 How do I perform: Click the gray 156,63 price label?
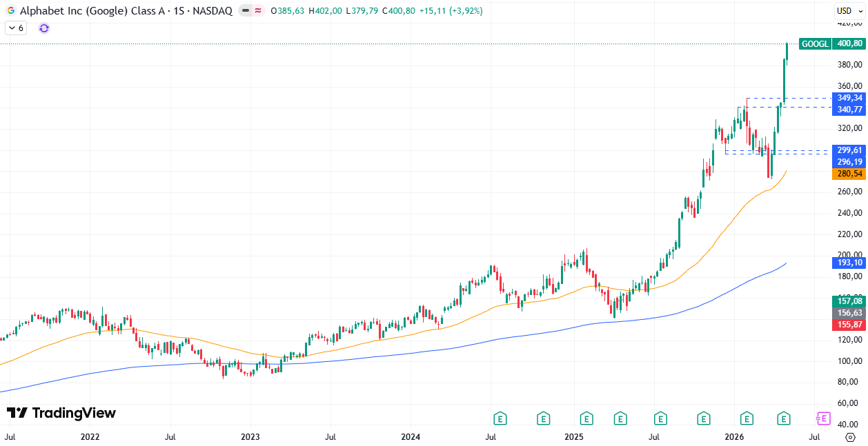[x=849, y=313]
